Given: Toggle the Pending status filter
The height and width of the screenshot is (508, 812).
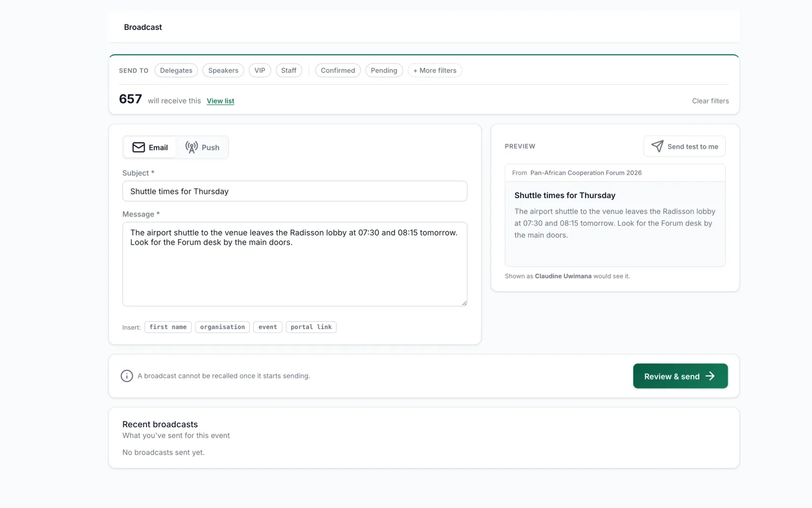Looking at the screenshot, I should coord(384,71).
